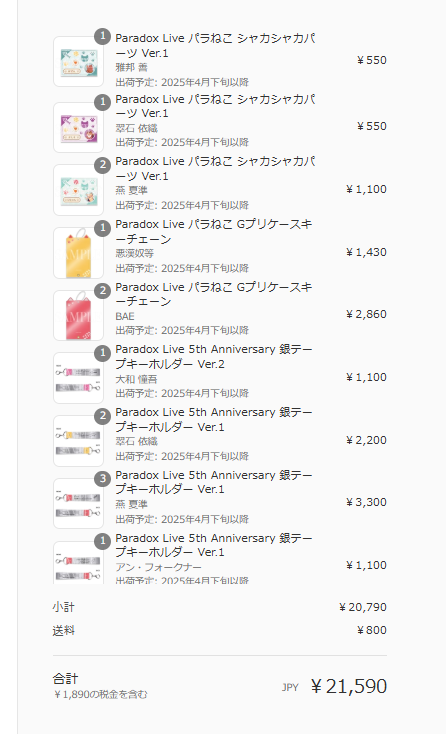Click the 大和 憧吾 variant name
446x734 pixels.
(136, 379)
